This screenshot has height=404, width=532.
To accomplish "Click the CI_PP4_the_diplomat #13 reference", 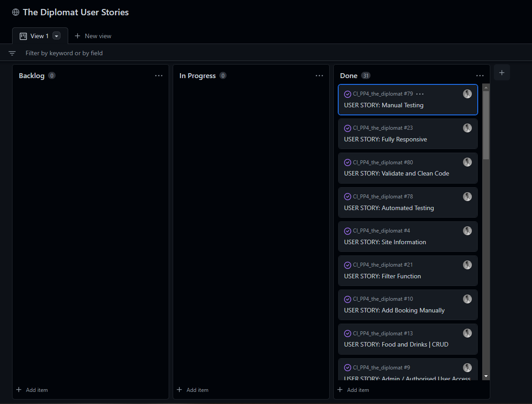I will tap(383, 334).
